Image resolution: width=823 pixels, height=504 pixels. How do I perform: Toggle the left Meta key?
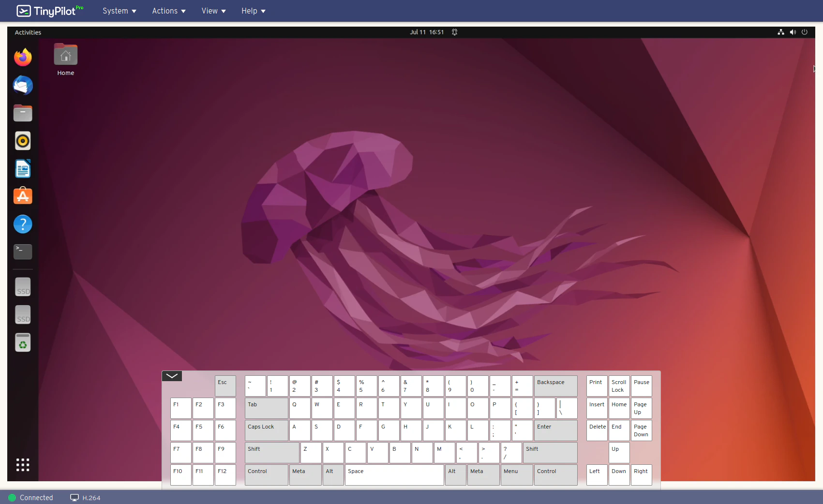point(305,475)
